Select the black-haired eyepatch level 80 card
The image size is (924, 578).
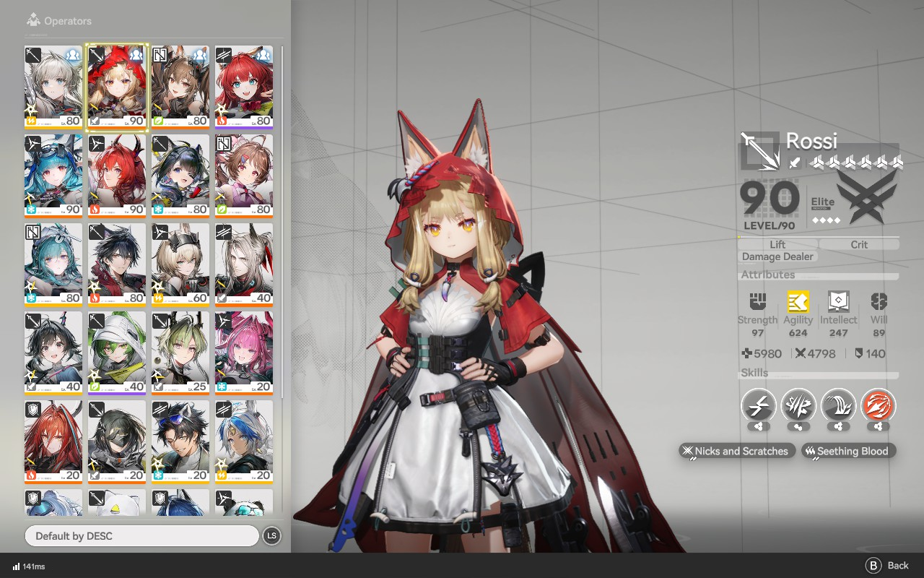180,176
